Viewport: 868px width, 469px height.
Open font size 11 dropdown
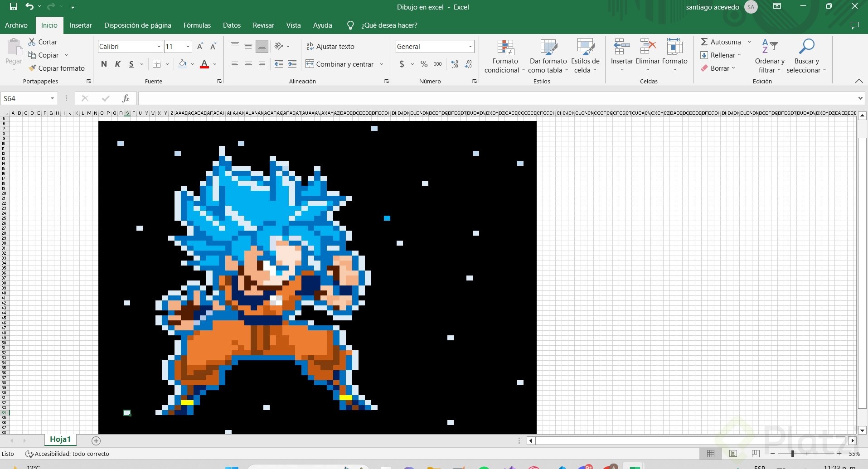click(x=188, y=46)
